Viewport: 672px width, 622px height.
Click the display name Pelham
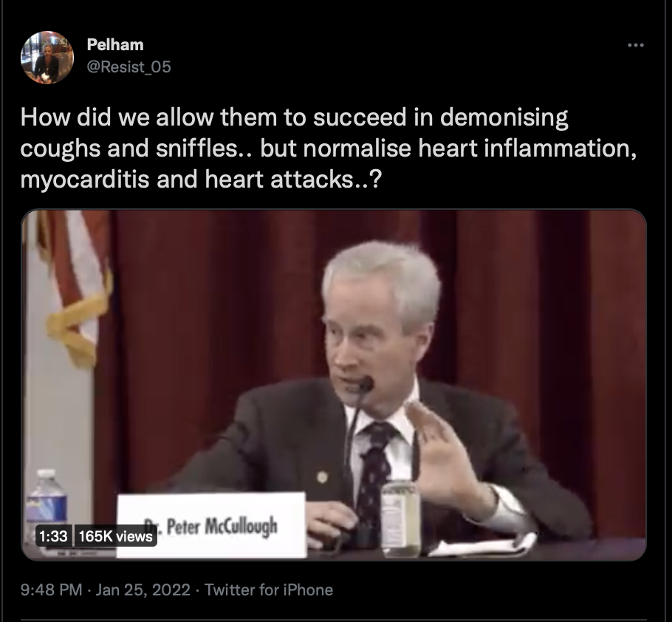pyautogui.click(x=115, y=44)
